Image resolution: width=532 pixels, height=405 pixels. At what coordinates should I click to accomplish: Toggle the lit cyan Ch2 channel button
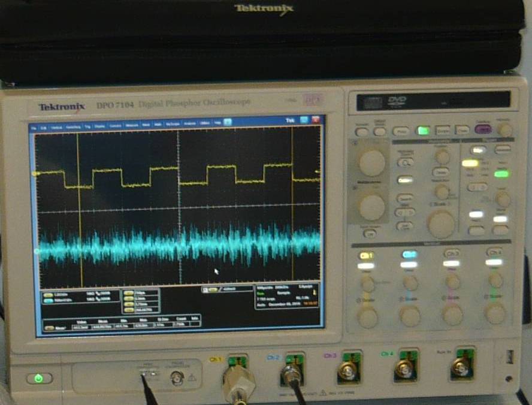410,255
